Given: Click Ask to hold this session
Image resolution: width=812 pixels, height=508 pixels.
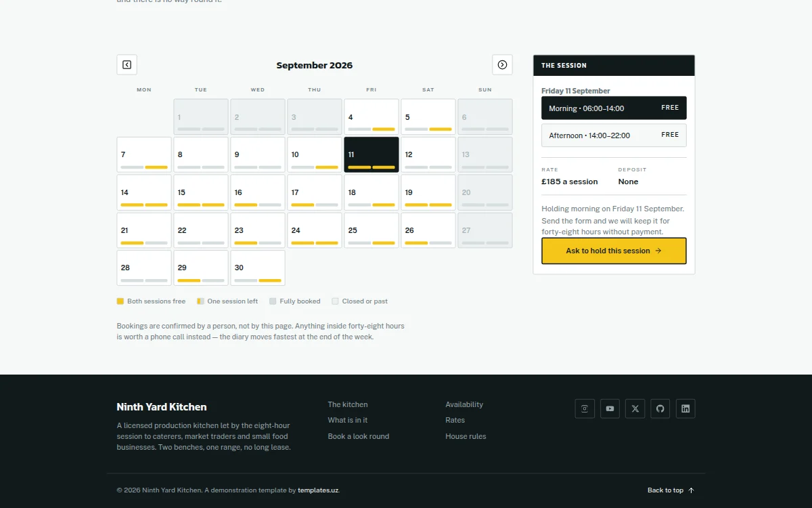Looking at the screenshot, I should pyautogui.click(x=614, y=251).
